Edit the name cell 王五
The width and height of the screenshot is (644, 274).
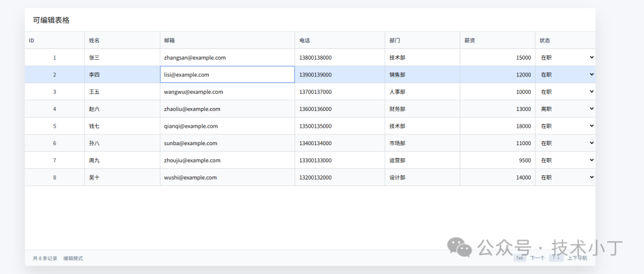[x=122, y=92]
